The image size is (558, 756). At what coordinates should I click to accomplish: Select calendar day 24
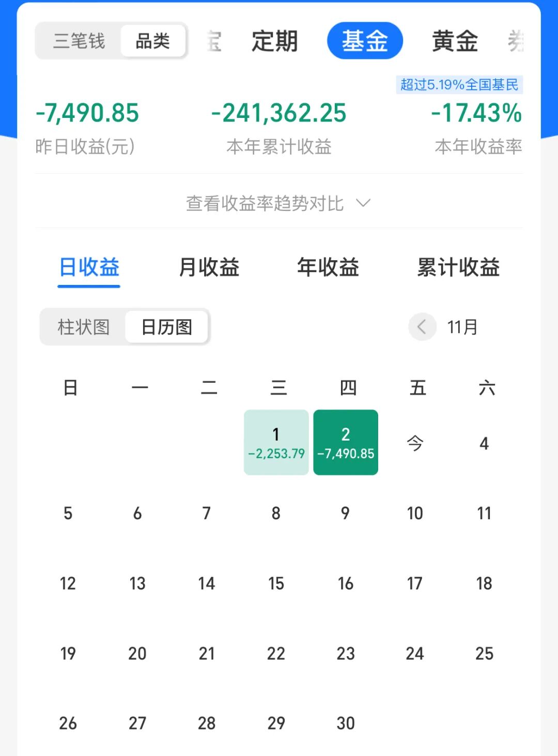click(x=415, y=653)
